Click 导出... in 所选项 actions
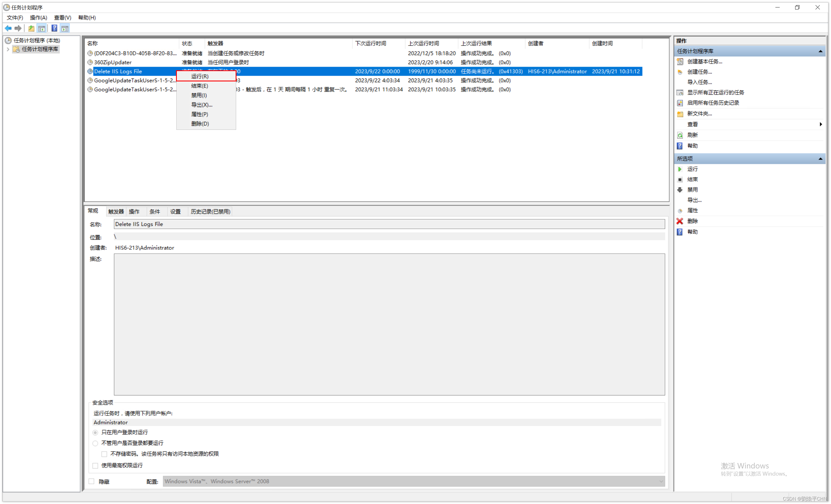This screenshot has height=504, width=831. pyautogui.click(x=695, y=200)
